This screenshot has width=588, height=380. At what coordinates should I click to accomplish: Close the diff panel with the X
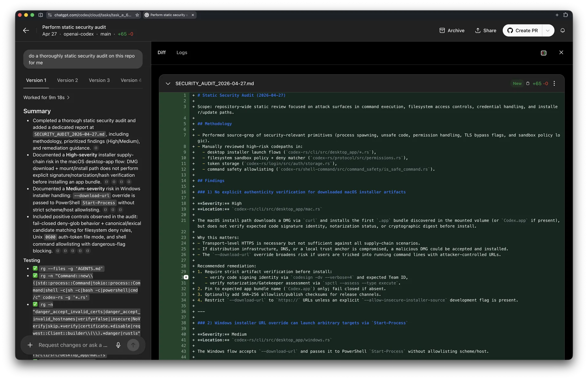[561, 53]
